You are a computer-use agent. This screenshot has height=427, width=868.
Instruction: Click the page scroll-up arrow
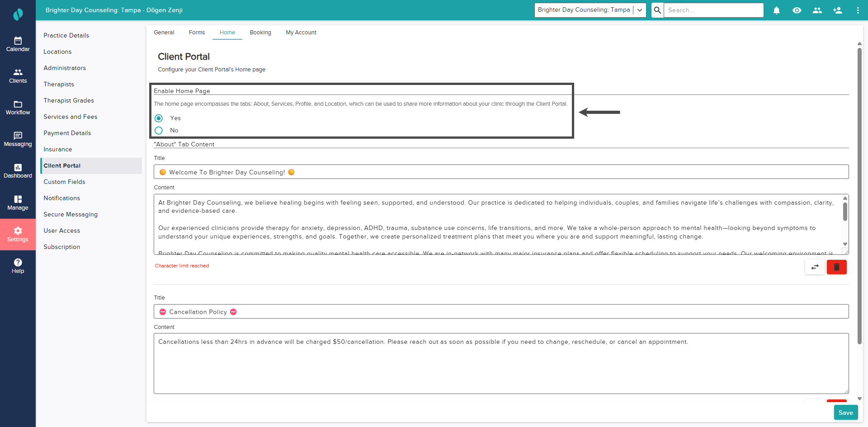859,44
